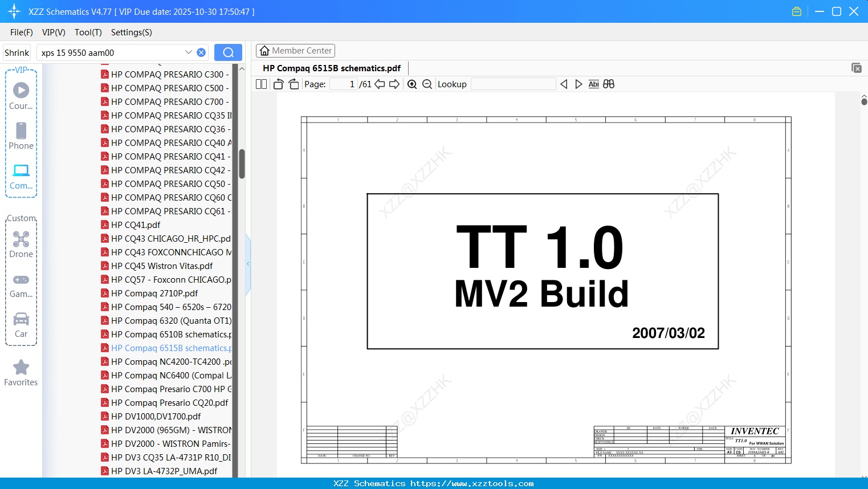Close the document tab panel icon
The width and height of the screenshot is (868, 489).
click(857, 68)
